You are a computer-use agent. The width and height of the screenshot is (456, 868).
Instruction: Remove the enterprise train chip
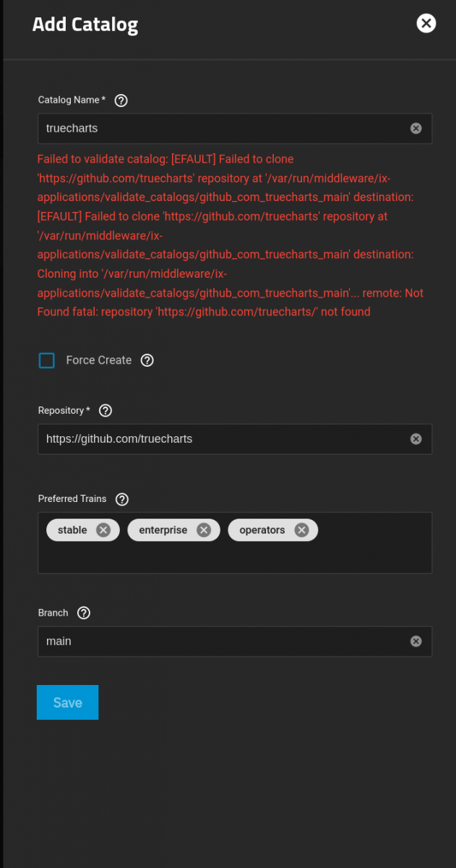pyautogui.click(x=204, y=530)
